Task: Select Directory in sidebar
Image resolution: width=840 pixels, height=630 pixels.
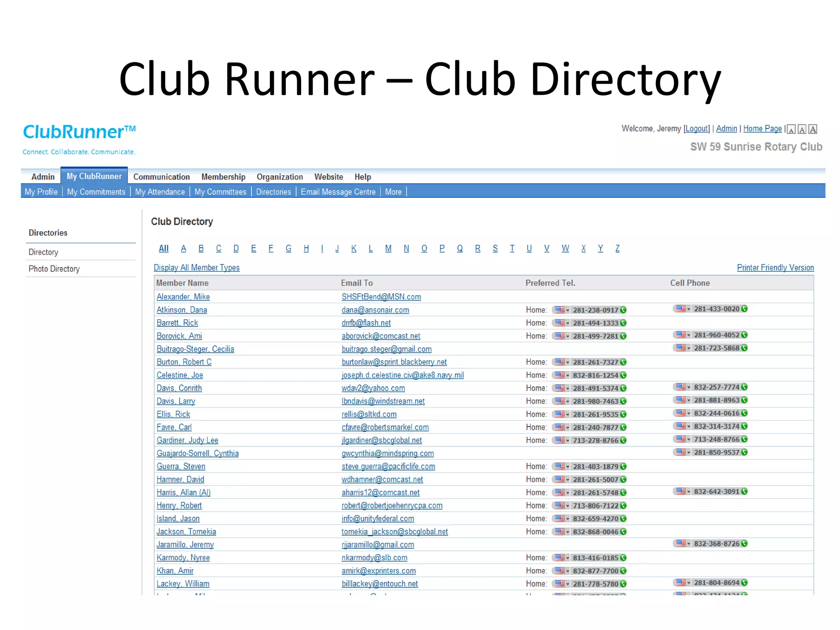Action: click(43, 252)
